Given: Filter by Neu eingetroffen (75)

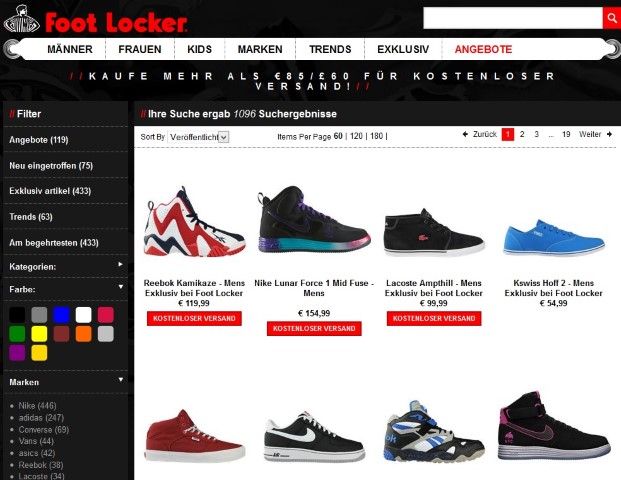Looking at the screenshot, I should 51,166.
